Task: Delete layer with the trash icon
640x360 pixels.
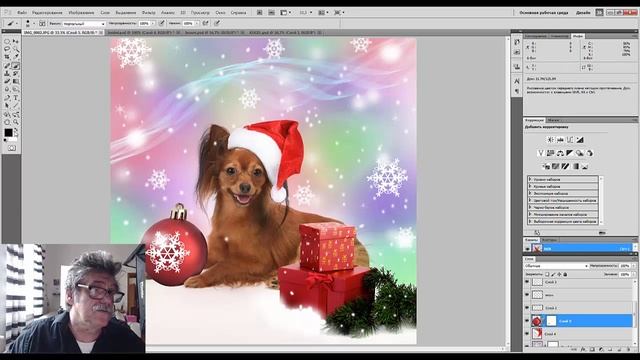Action: (x=629, y=349)
